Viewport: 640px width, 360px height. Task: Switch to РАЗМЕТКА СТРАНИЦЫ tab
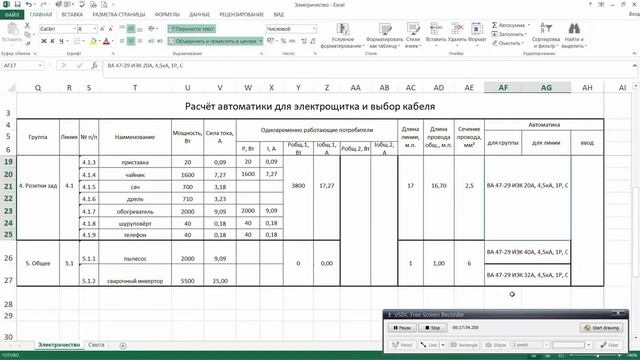pyautogui.click(x=119, y=15)
